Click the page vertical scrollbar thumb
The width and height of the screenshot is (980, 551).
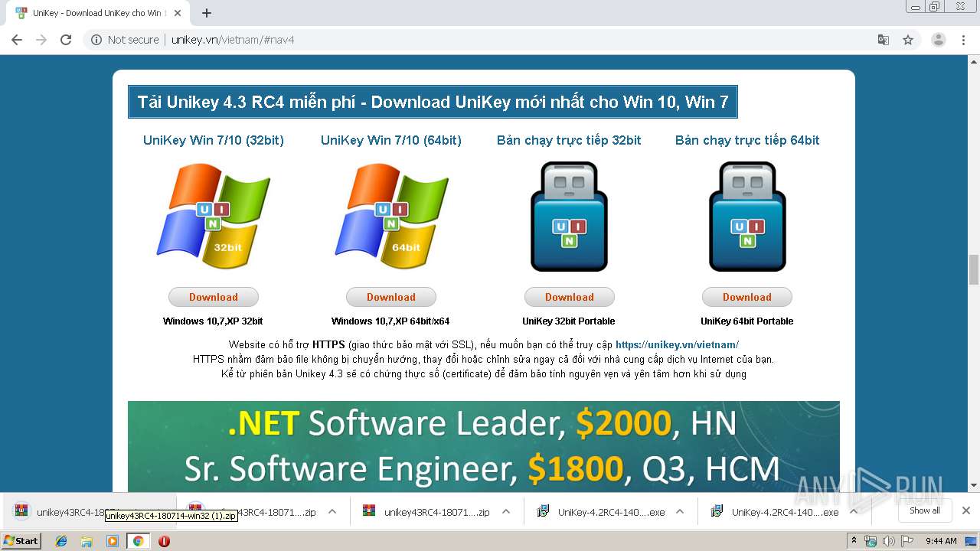tap(974, 270)
